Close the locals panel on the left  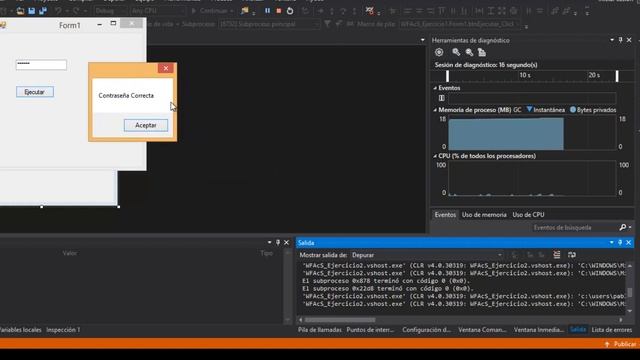(286, 242)
